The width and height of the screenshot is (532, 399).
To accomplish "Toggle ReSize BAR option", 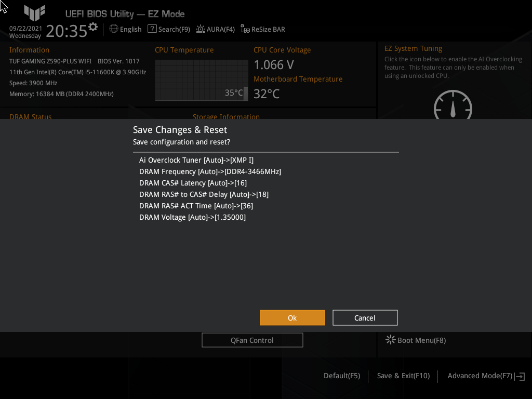I will pos(268,29).
